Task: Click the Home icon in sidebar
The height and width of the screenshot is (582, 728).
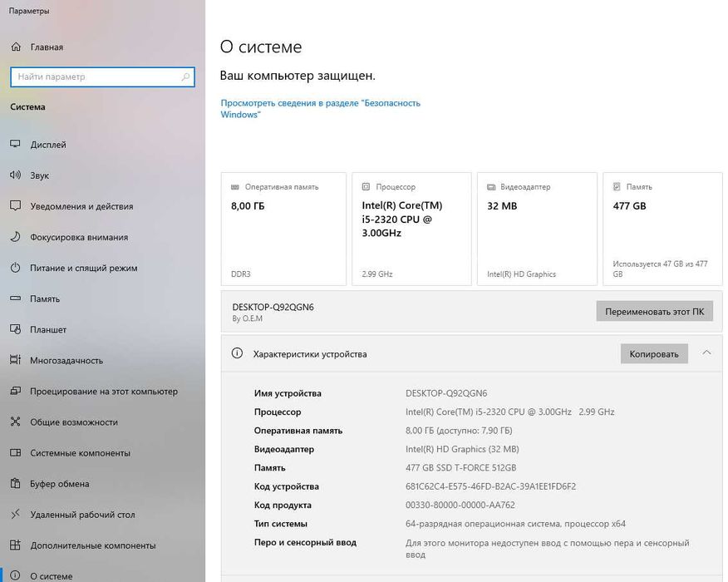Action: [15, 47]
